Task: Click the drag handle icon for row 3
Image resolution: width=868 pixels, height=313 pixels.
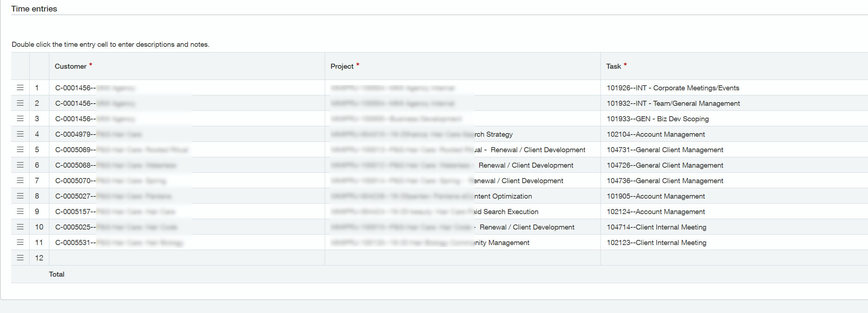Action: pos(20,119)
